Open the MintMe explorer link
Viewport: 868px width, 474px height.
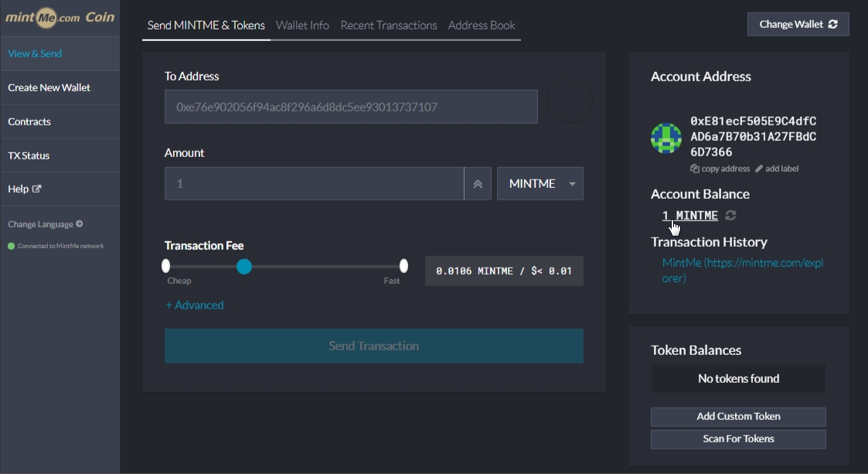[x=742, y=270]
